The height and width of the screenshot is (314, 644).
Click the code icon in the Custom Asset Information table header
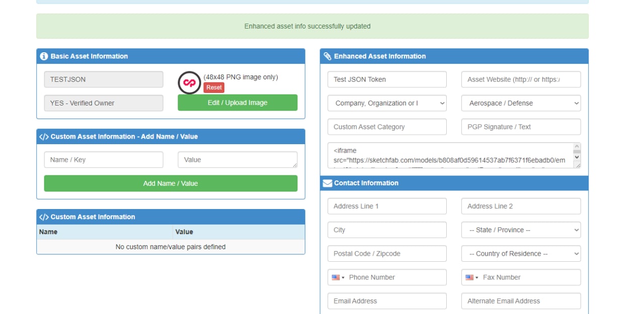44,217
